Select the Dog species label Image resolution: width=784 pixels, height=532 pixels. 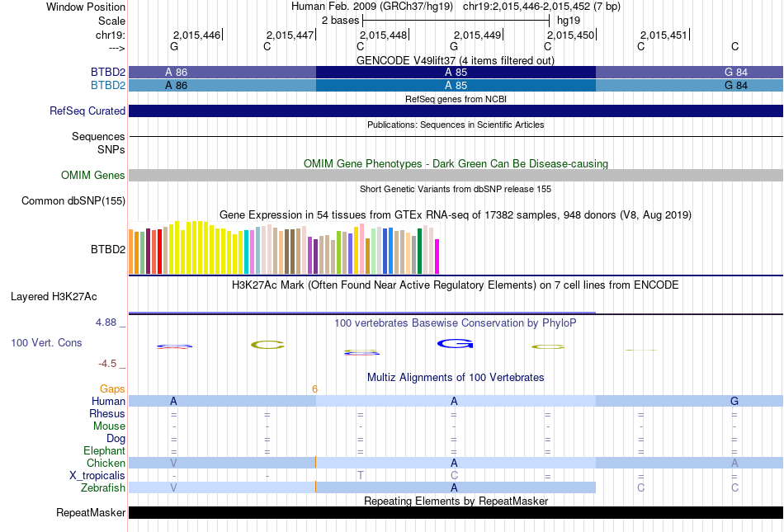pyautogui.click(x=116, y=439)
